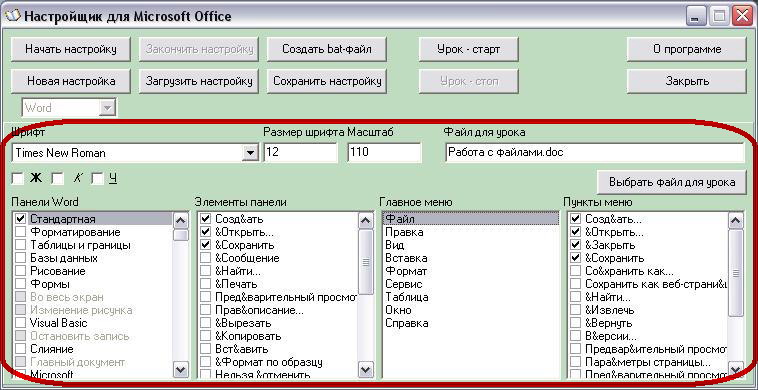
Task: Select Справка in Главное меню list
Action: pos(471,323)
